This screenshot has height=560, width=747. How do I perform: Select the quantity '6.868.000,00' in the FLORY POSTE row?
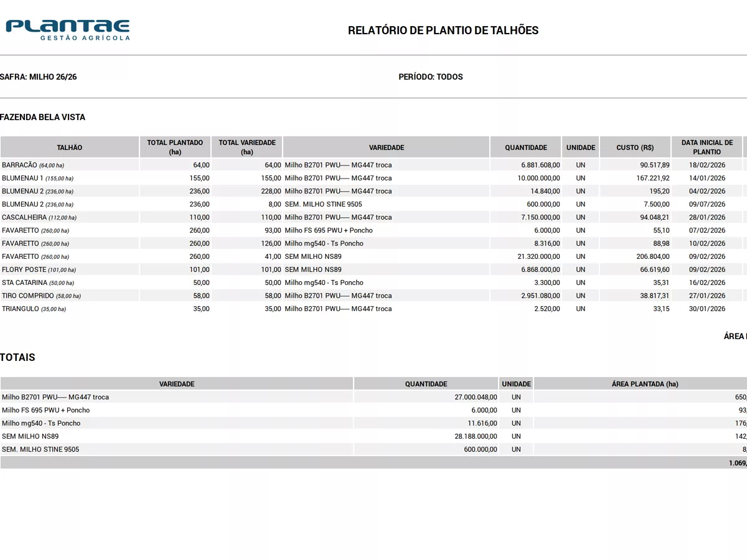[x=541, y=269]
